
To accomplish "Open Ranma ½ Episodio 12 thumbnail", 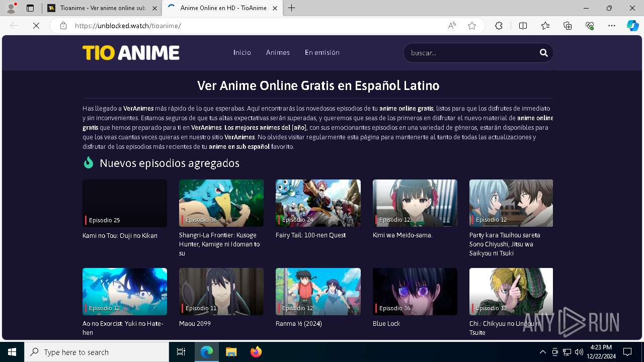I will click(318, 292).
